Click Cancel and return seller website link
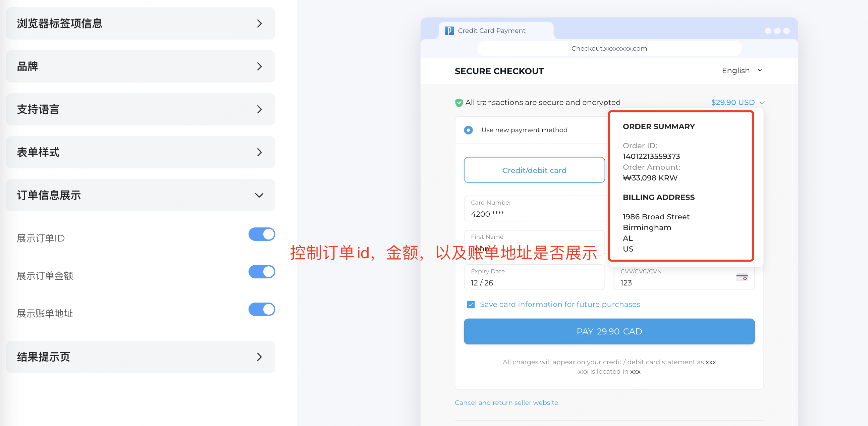 tap(506, 403)
